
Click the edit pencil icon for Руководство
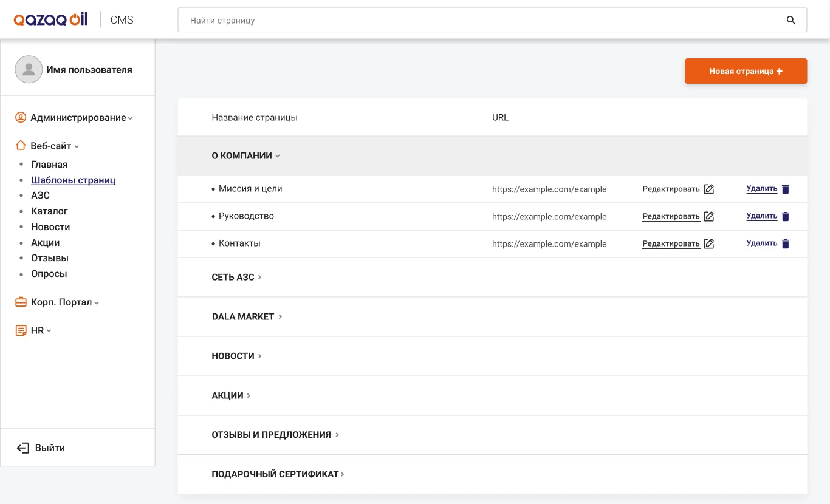click(x=708, y=216)
